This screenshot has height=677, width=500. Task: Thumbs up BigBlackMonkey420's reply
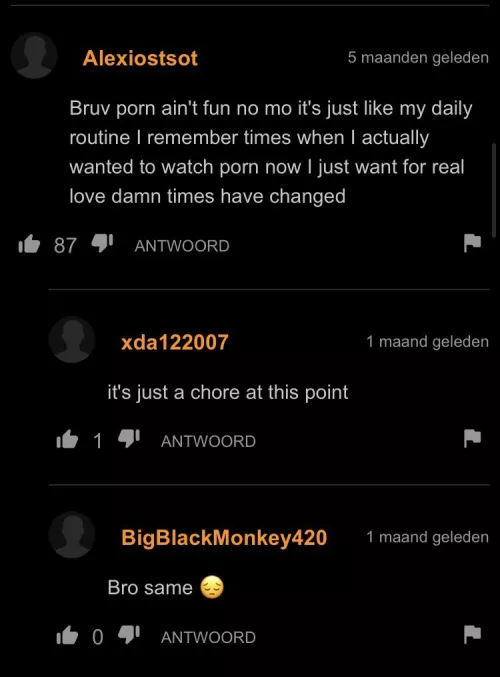pos(67,635)
